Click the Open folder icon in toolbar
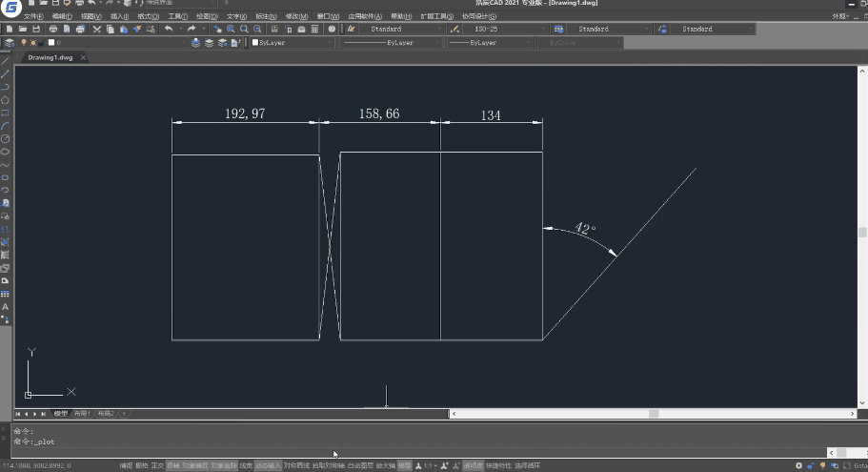 23,29
